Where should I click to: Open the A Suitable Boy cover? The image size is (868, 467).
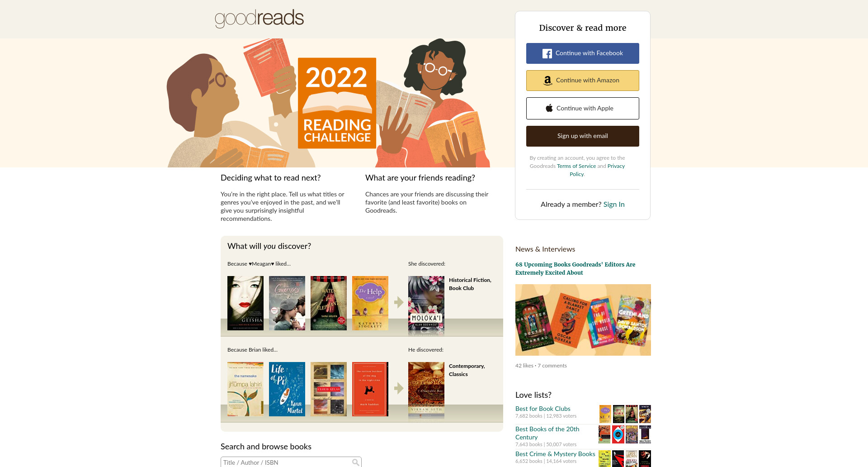(426, 391)
